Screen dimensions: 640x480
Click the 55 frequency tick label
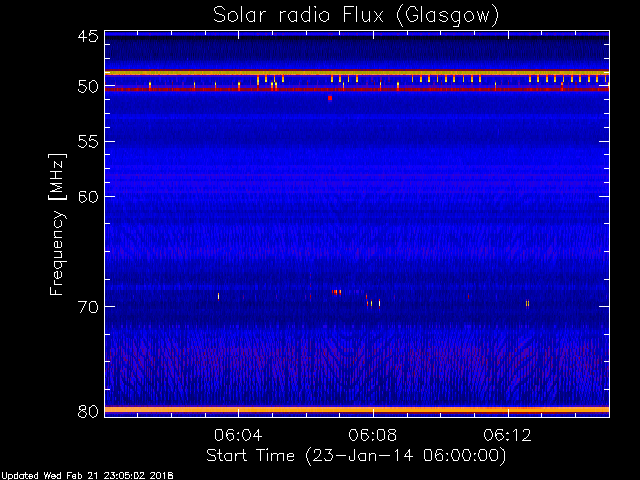[88, 142]
